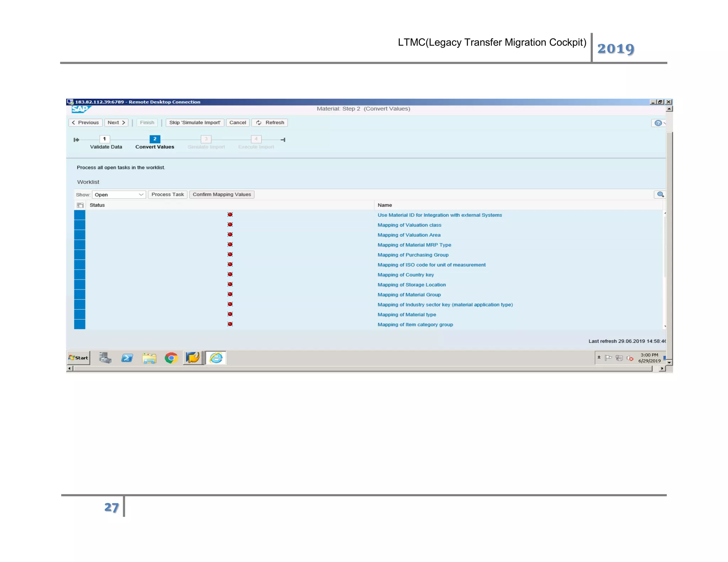
Task: Open the help question mark icon
Action: click(658, 123)
